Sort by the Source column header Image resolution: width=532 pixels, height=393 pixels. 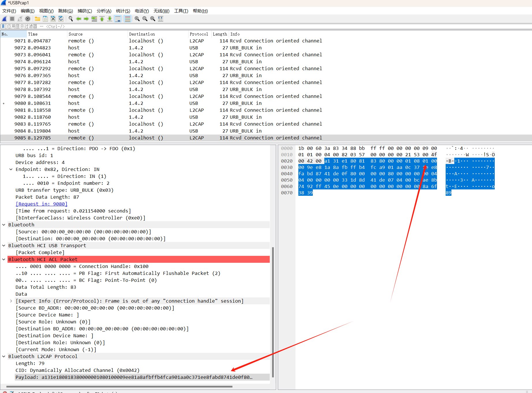tap(97, 34)
